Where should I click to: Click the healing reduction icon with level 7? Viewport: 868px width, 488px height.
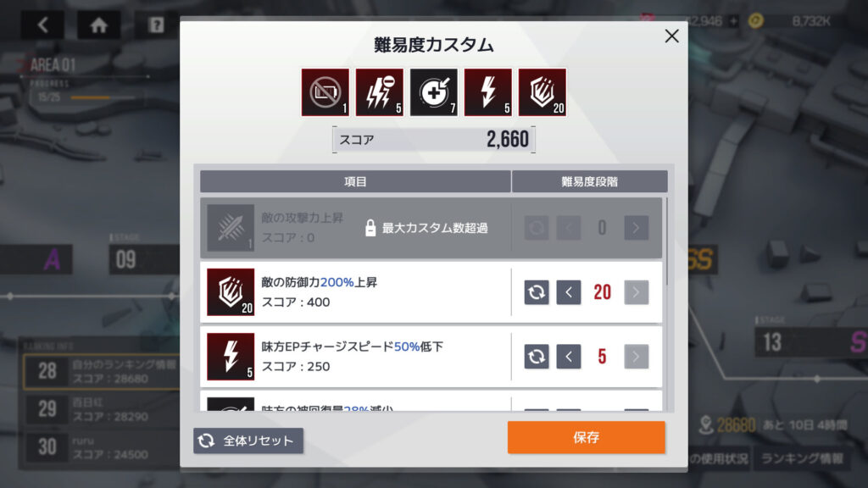pyautogui.click(x=433, y=92)
